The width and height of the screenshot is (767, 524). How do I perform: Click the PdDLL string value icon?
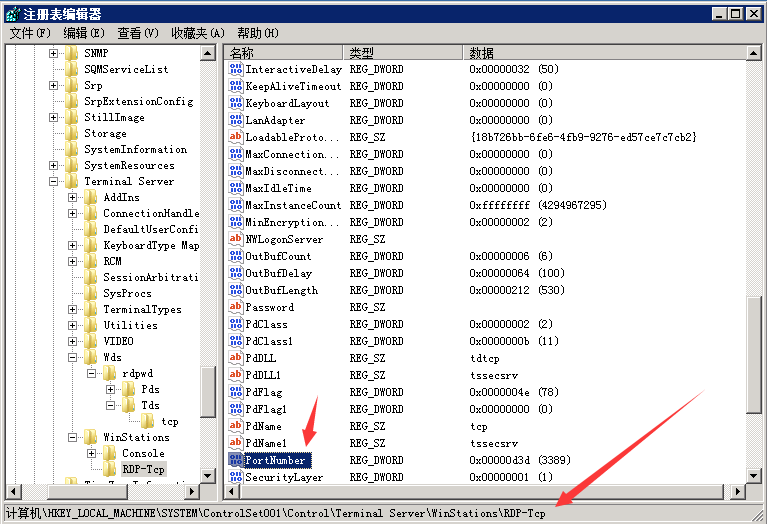click(236, 358)
